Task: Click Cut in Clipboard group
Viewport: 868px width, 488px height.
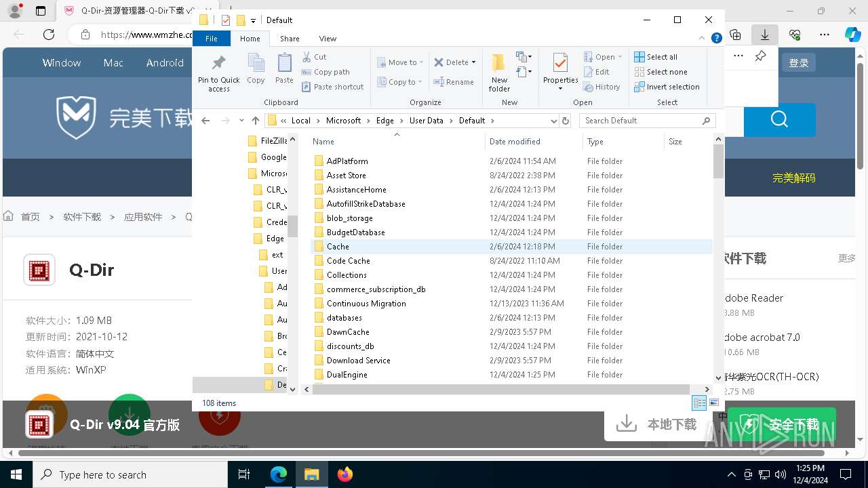Action: [314, 57]
